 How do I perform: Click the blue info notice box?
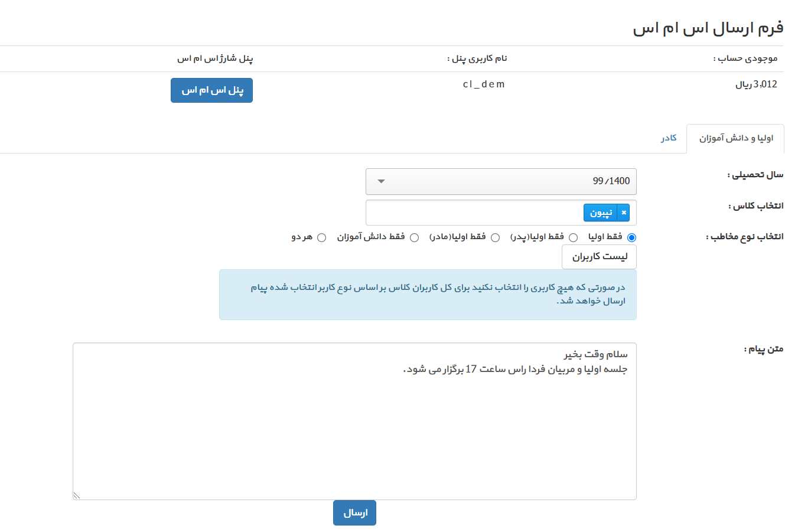[x=428, y=295]
